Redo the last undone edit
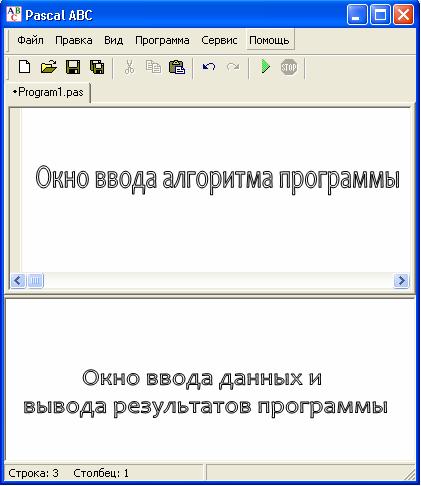Image resolution: width=421 pixels, height=486 pixels. click(233, 67)
